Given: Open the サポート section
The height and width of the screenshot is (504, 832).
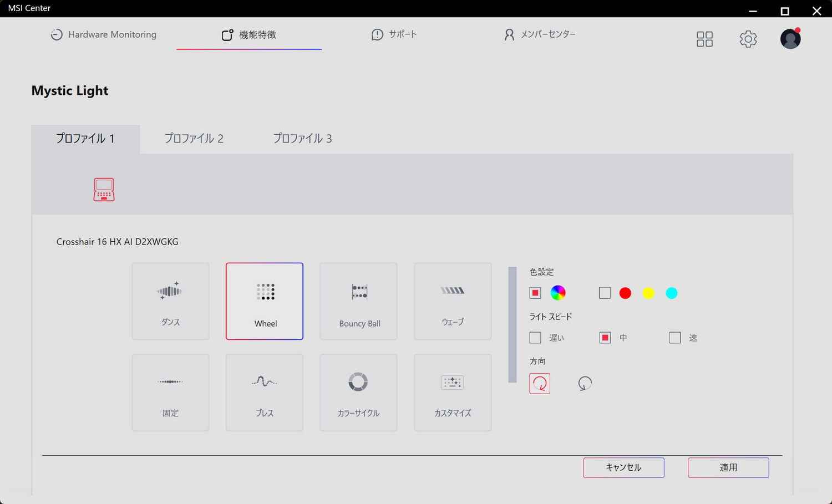Looking at the screenshot, I should tap(394, 34).
